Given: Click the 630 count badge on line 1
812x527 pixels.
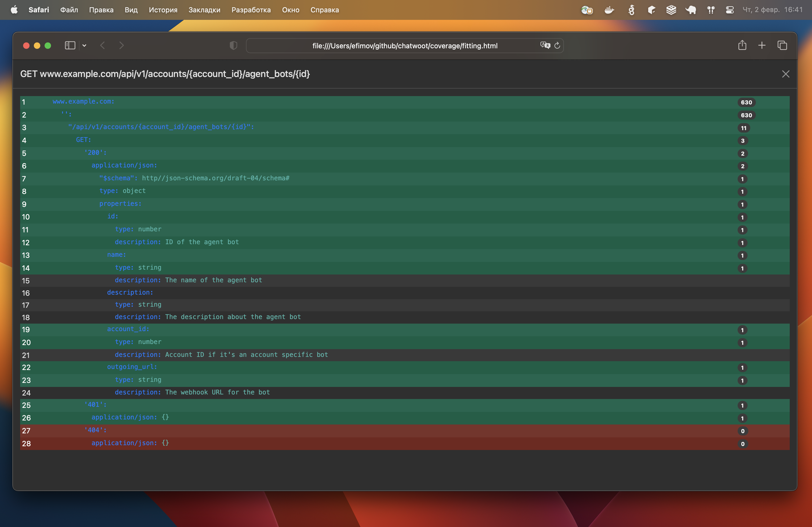Looking at the screenshot, I should 746,102.
